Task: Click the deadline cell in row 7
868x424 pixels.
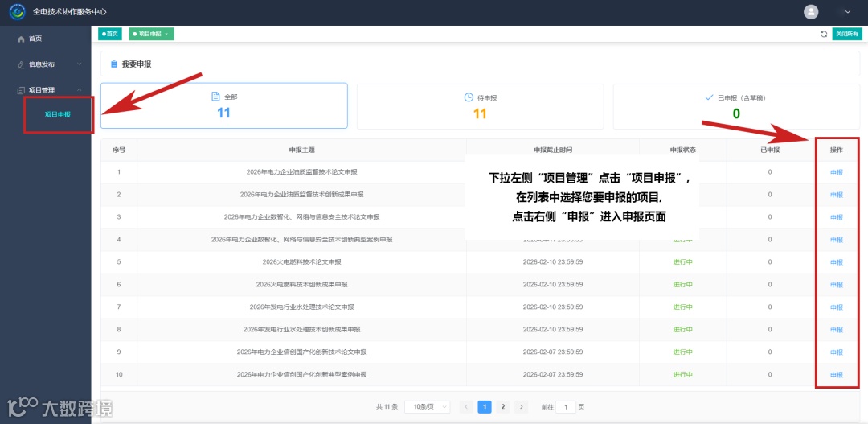Action: (x=552, y=307)
